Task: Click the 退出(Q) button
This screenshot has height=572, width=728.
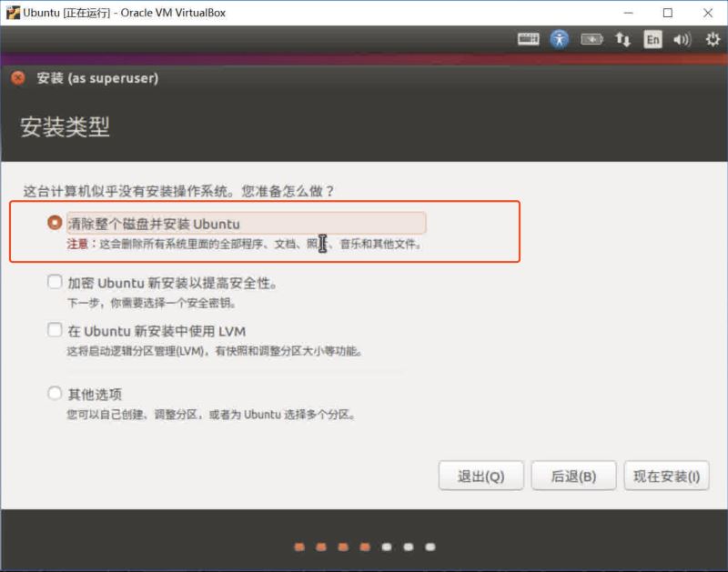Action: coord(481,476)
